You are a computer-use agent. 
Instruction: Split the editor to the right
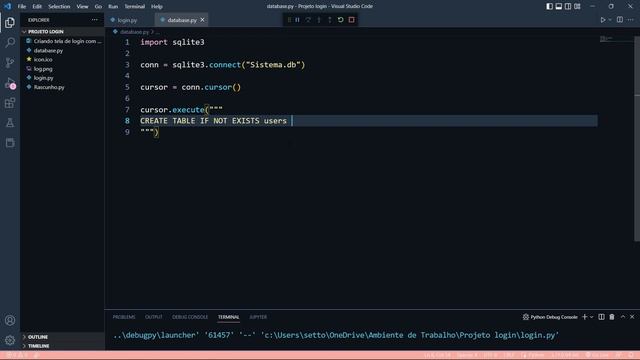pyautogui.click(x=620, y=20)
